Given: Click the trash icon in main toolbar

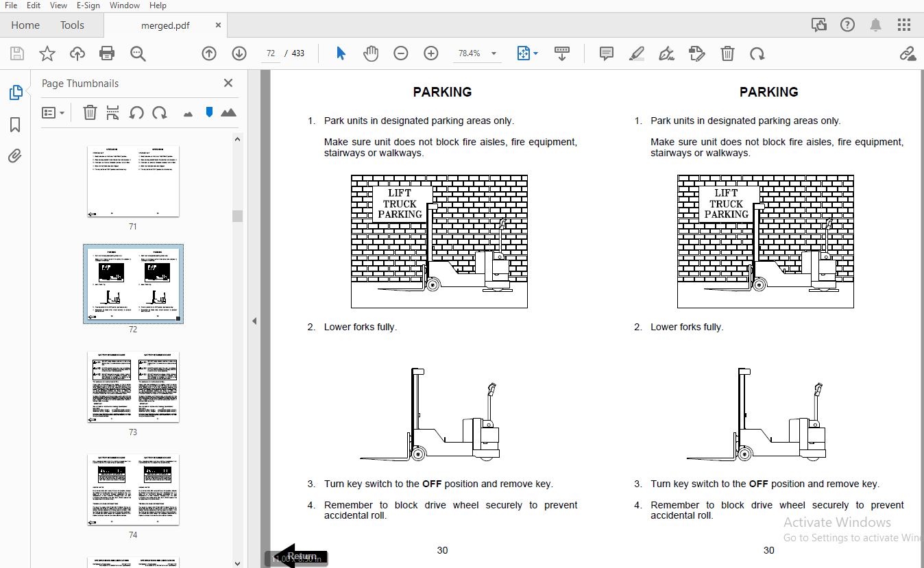Looking at the screenshot, I should pyautogui.click(x=727, y=53).
